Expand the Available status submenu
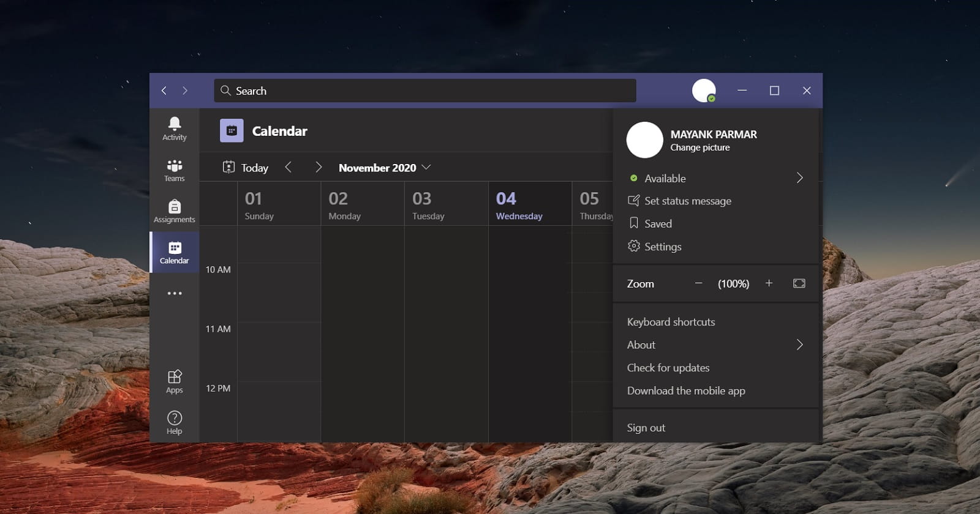The width and height of the screenshot is (980, 514). [799, 178]
